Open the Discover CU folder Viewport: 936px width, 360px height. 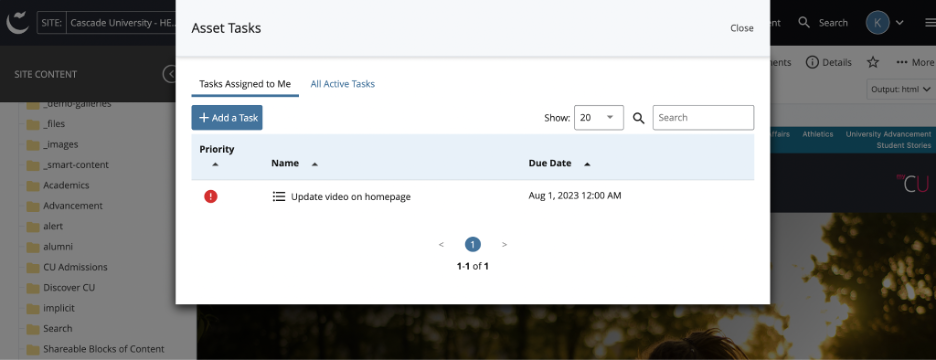[x=69, y=287]
